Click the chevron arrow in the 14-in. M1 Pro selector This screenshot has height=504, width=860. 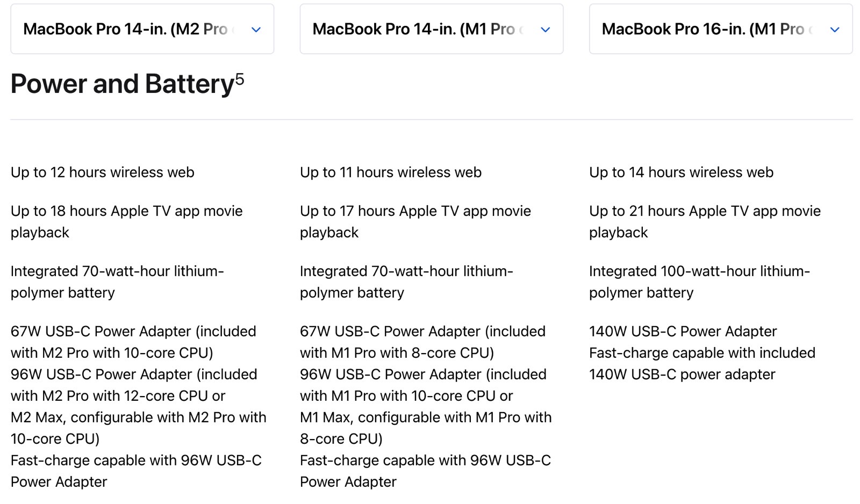point(546,30)
